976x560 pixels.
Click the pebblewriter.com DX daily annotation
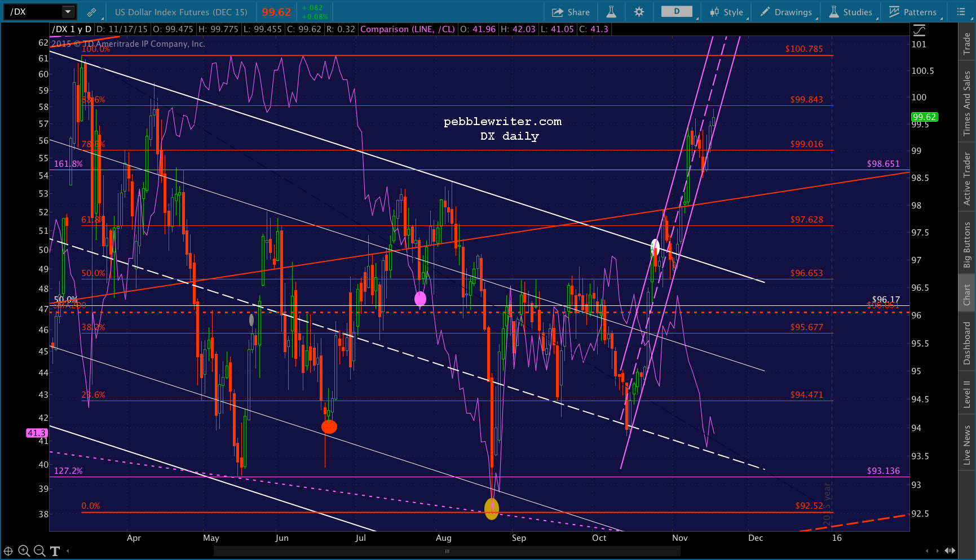tap(503, 128)
